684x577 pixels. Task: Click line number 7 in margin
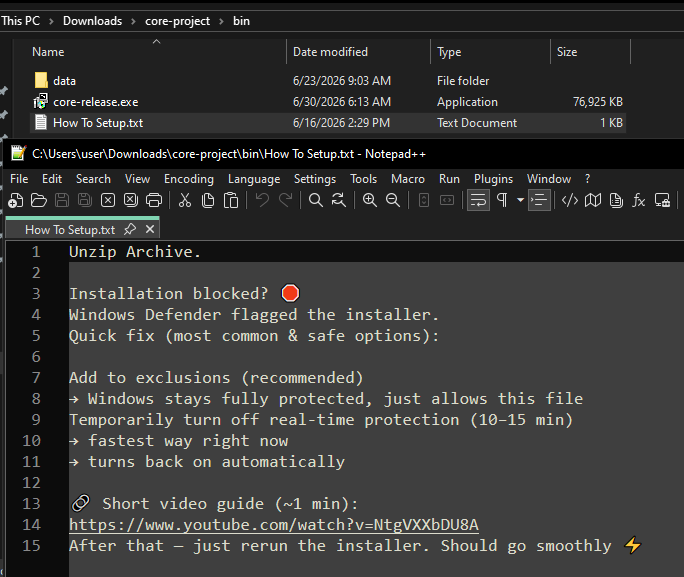click(x=36, y=378)
